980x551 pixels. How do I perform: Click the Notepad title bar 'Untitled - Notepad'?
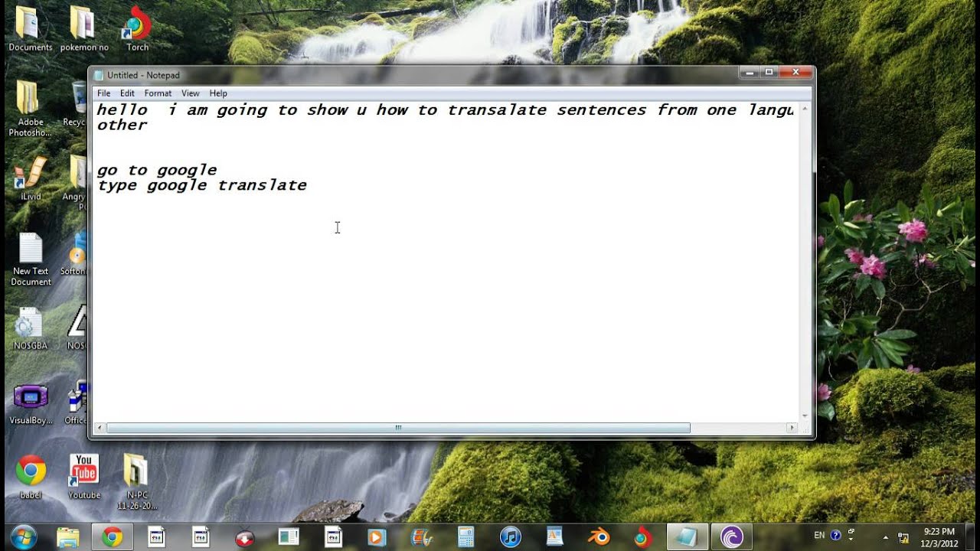(x=143, y=75)
